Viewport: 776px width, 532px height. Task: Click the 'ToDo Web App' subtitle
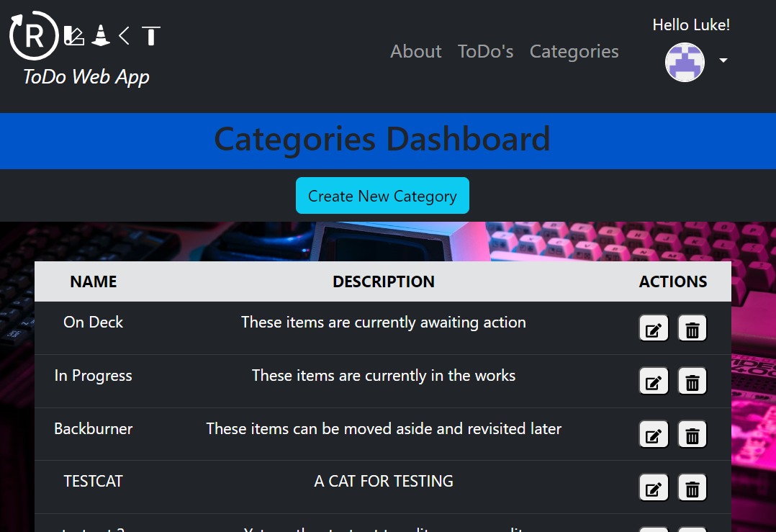click(86, 77)
